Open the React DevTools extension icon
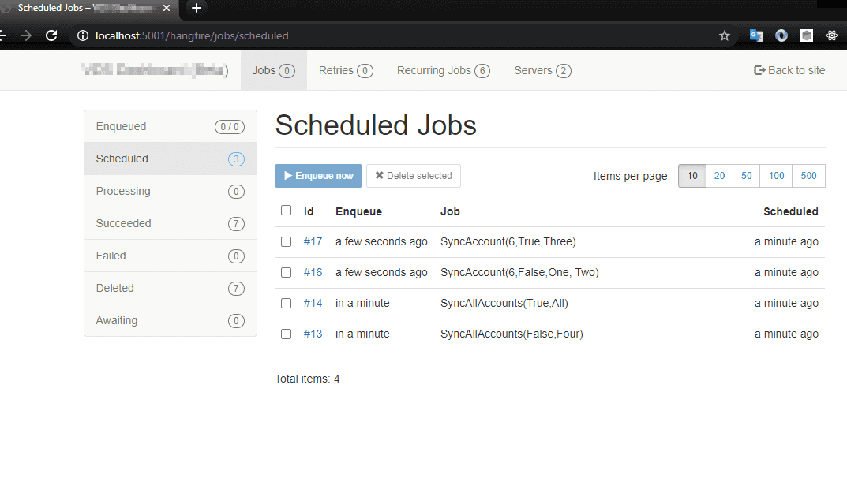Screen dimensions: 847x504 [831, 35]
